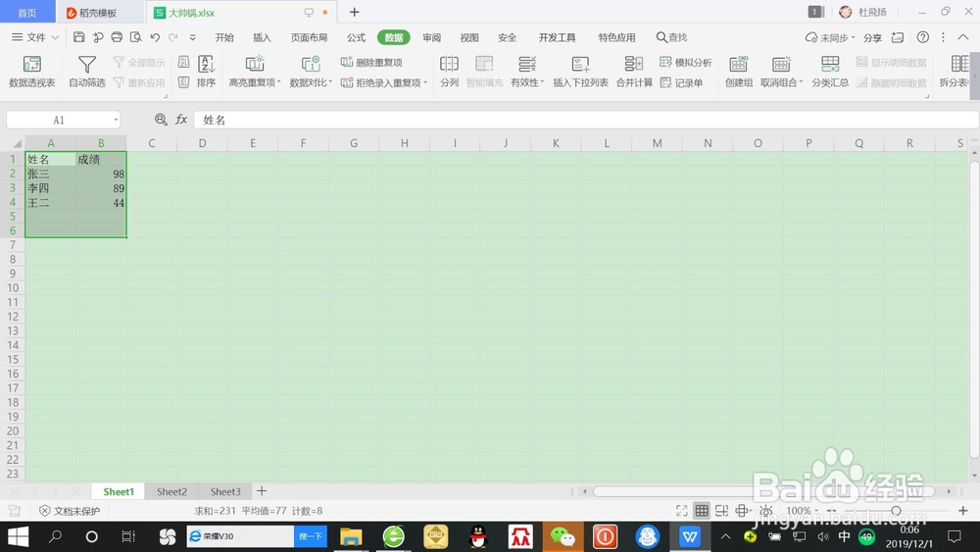Click the zoom magnifier beside formula bar
980x552 pixels.
tap(161, 120)
